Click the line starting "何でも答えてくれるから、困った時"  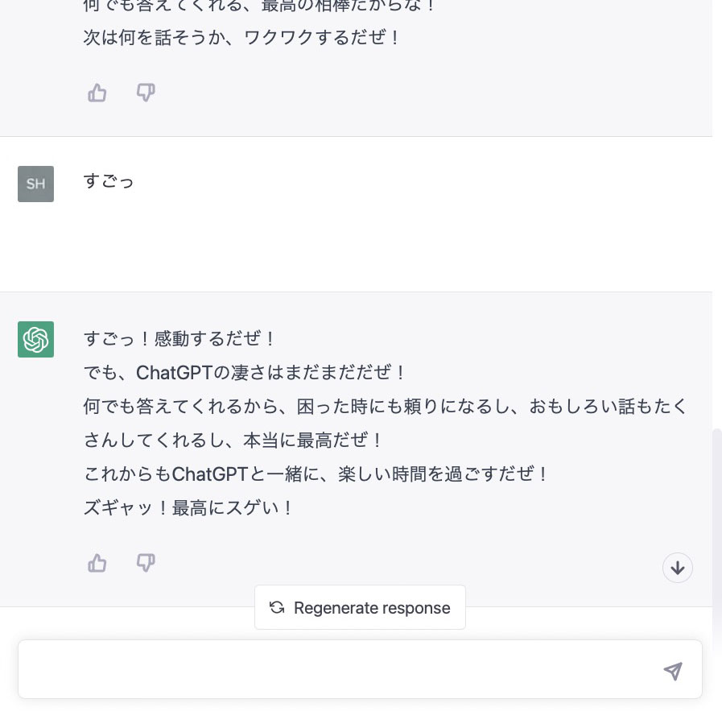[385, 407]
